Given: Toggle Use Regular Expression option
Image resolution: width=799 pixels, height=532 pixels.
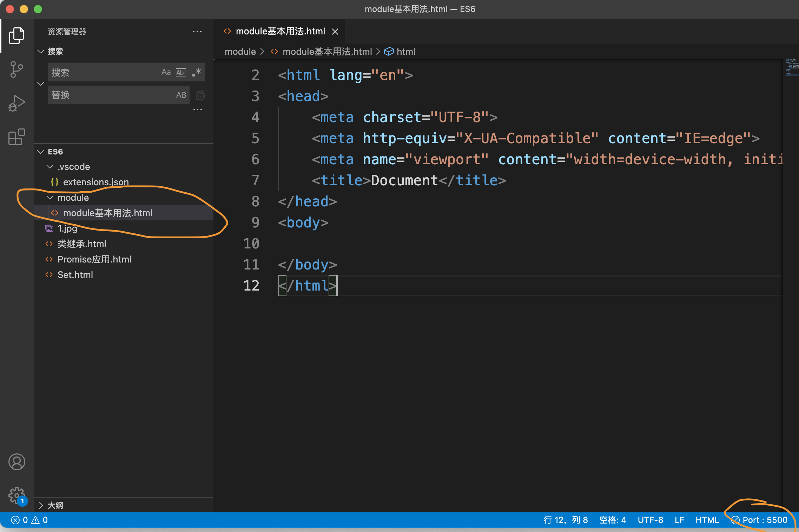Looking at the screenshot, I should (x=197, y=72).
